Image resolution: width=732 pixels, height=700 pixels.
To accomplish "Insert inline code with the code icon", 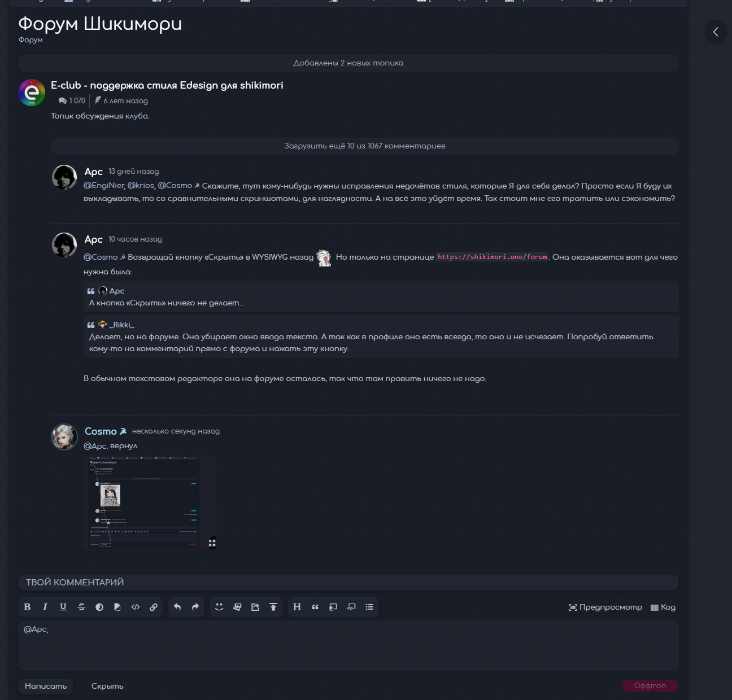I will pos(136,607).
